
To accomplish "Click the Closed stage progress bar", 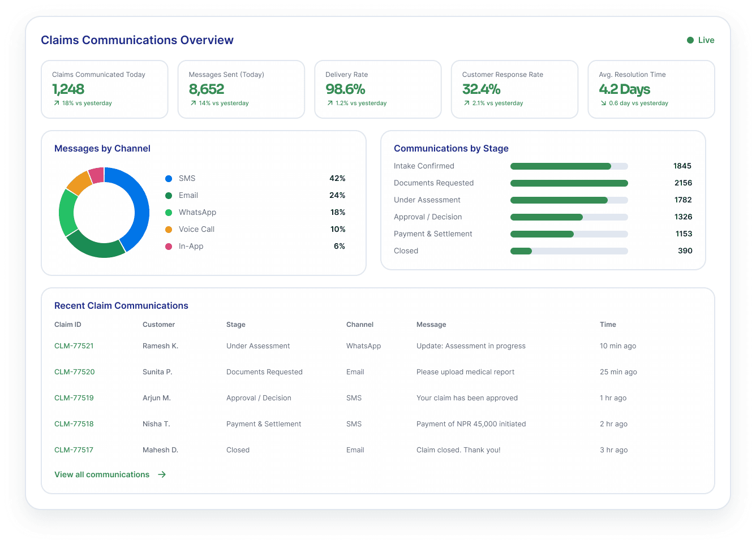I will coord(569,251).
